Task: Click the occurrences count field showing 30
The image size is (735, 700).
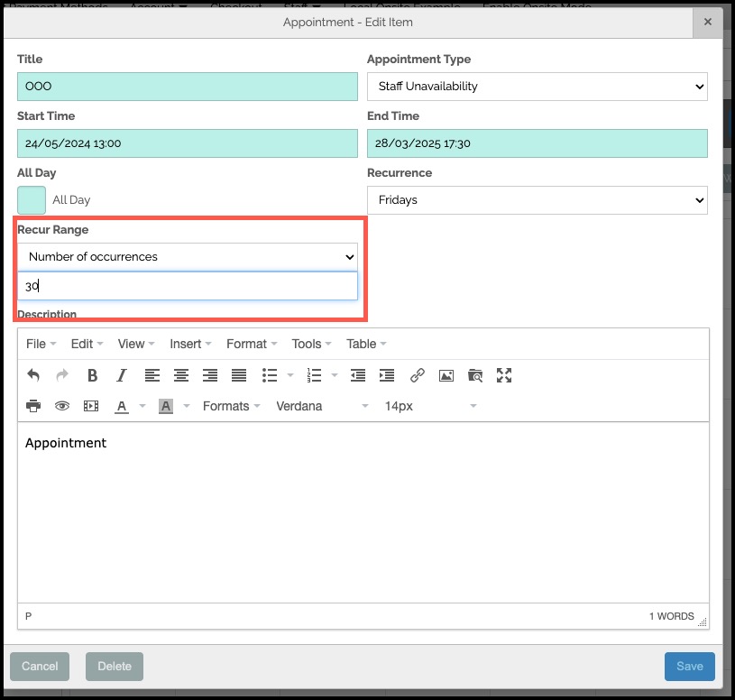Action: 188,286
